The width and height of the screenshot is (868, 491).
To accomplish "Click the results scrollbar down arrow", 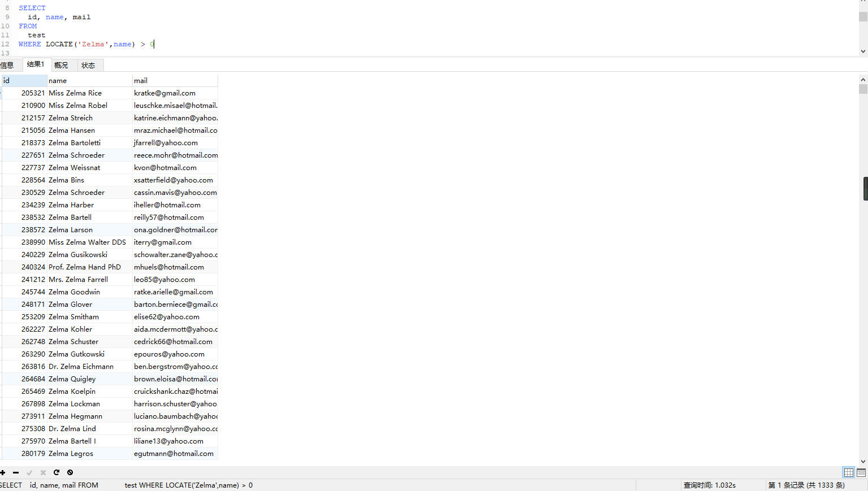I will pos(863,461).
